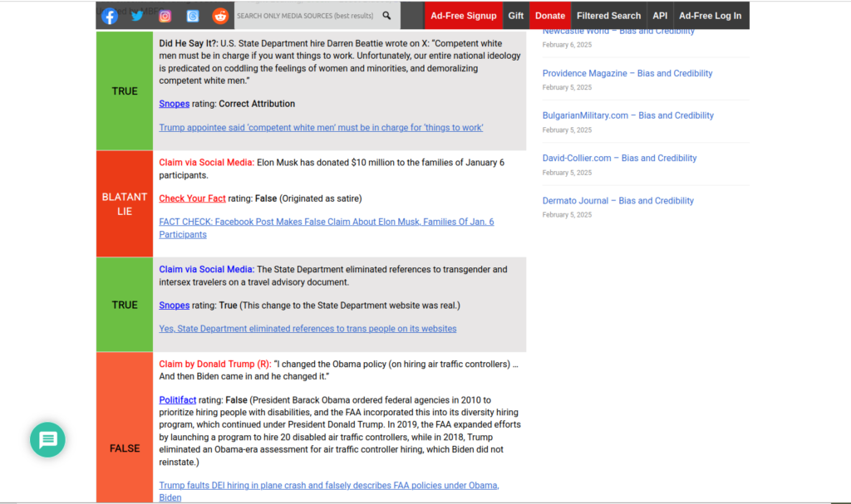Open the 'competent white men' Snopes article link

[321, 128]
